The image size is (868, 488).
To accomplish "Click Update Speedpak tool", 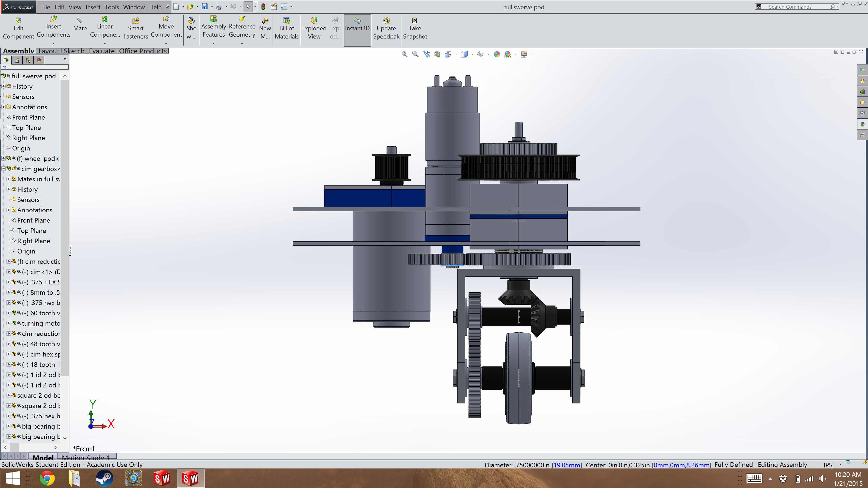I will pyautogui.click(x=386, y=29).
